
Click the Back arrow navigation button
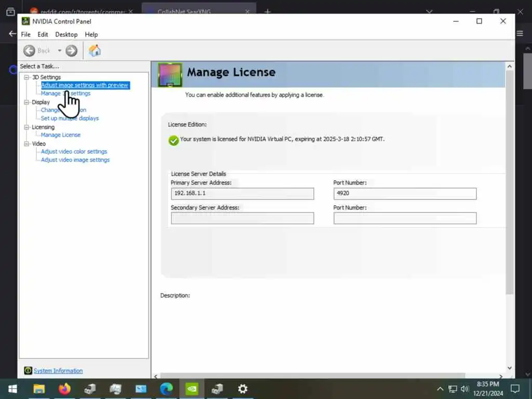coord(29,51)
